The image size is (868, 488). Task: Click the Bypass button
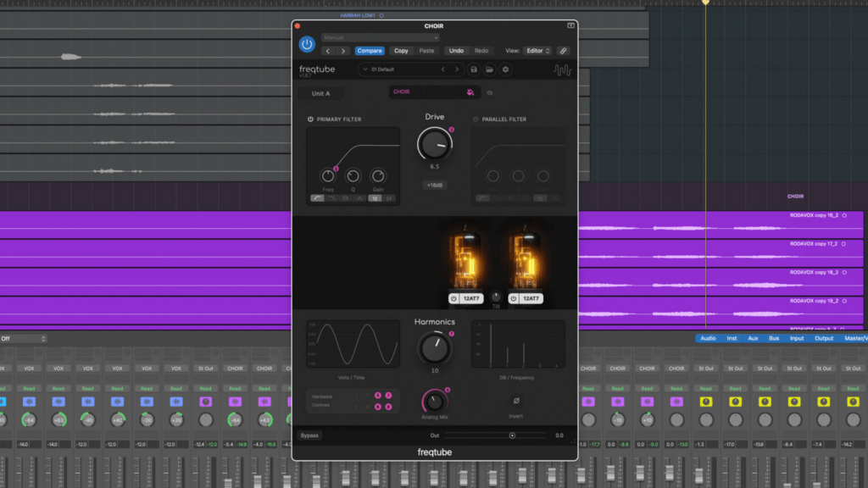point(309,435)
